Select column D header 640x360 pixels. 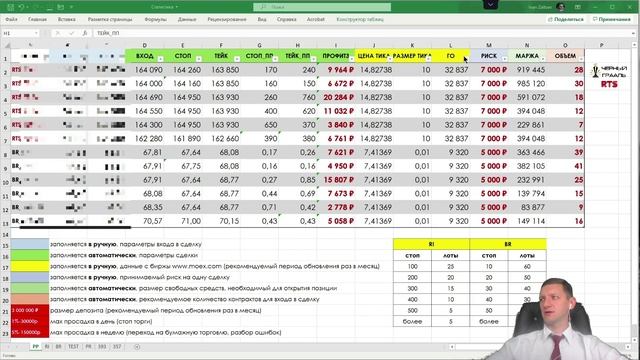point(144,45)
